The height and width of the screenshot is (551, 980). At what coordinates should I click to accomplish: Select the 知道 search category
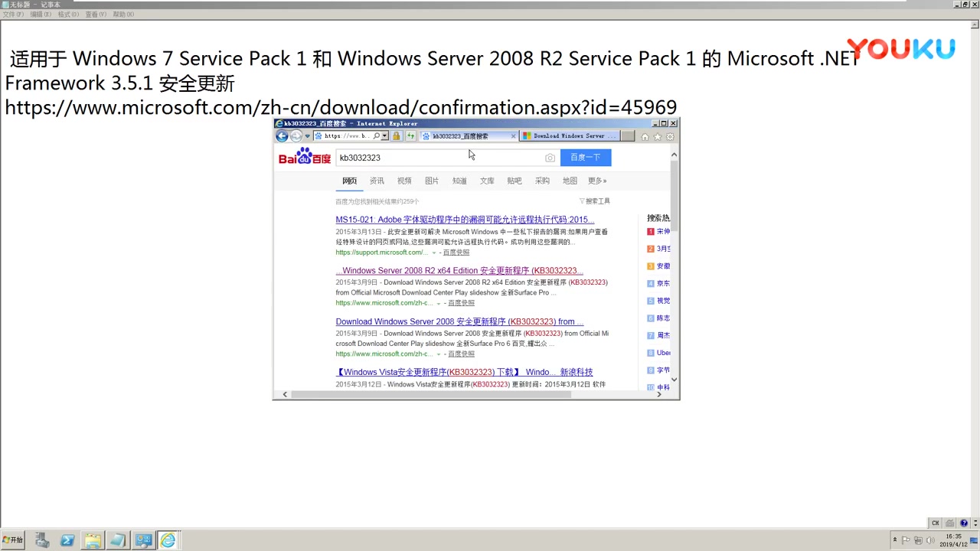459,181
